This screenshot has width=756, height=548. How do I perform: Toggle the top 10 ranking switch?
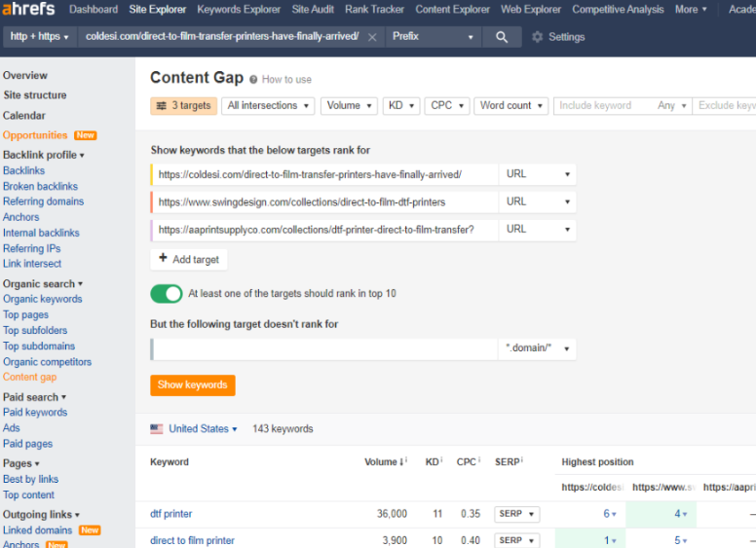(x=167, y=293)
